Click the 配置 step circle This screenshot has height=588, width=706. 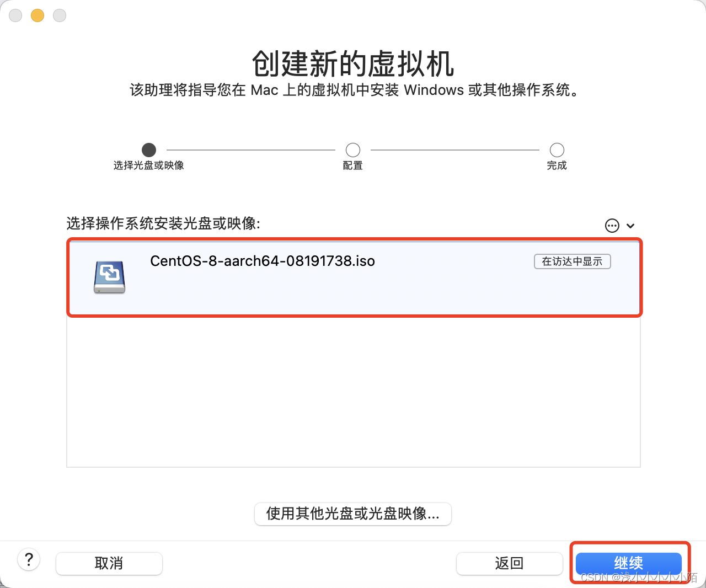353,150
